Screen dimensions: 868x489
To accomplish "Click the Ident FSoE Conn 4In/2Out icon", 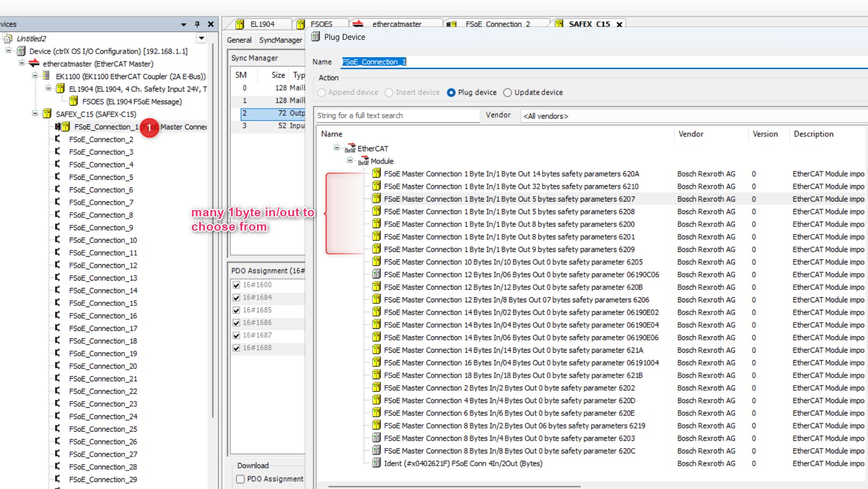I will pyautogui.click(x=376, y=464).
